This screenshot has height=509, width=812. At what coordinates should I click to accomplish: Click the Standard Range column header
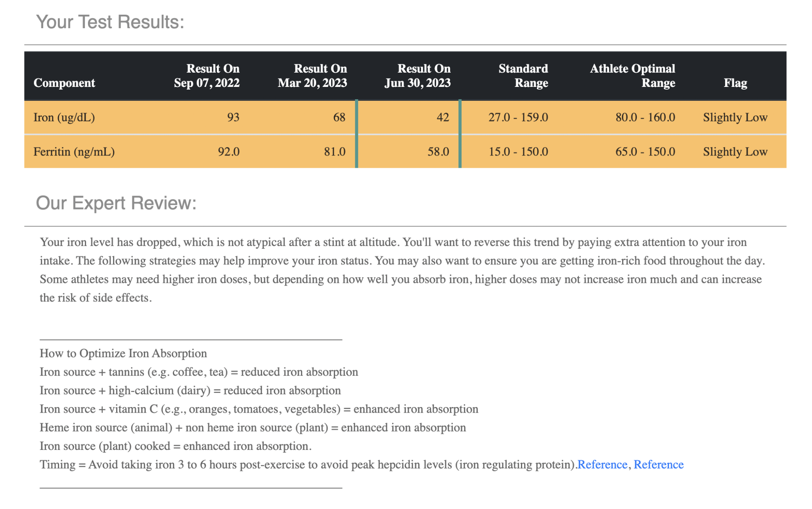[x=523, y=76]
